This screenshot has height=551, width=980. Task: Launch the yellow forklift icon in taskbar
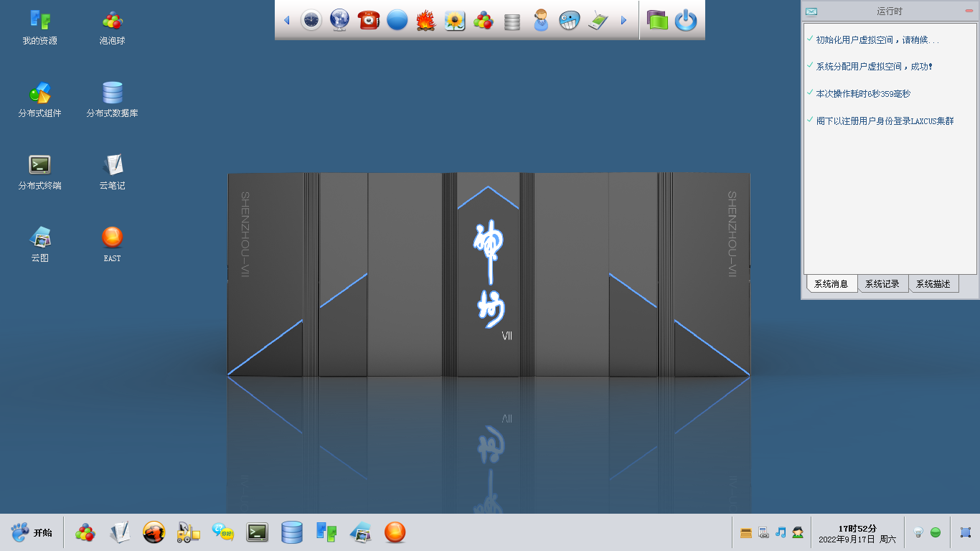(x=189, y=532)
